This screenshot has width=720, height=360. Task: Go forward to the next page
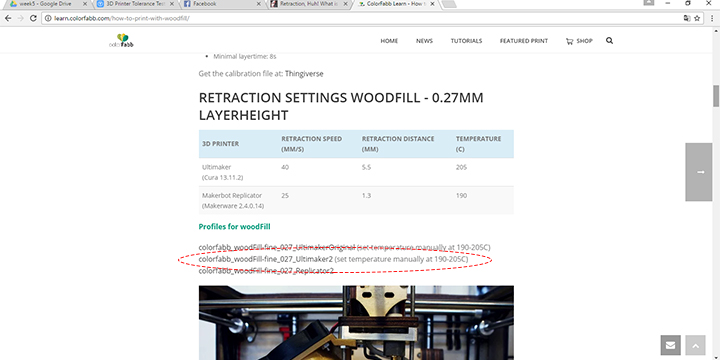[x=20, y=18]
